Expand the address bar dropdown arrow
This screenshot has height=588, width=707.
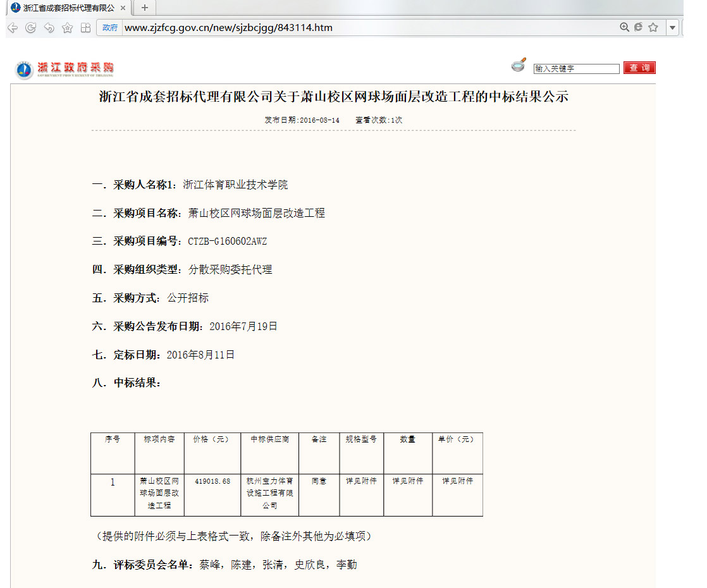tap(673, 28)
